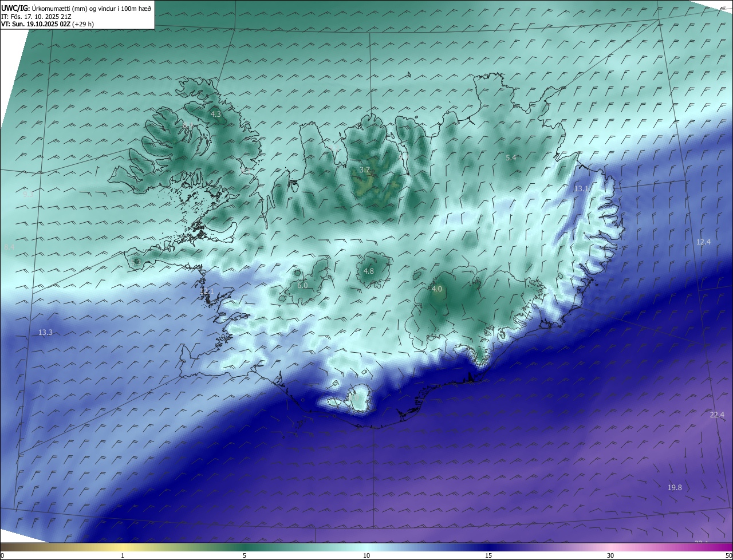The width and height of the screenshot is (733, 560).
Task: Click the colour scale label 5
Action: (245, 555)
